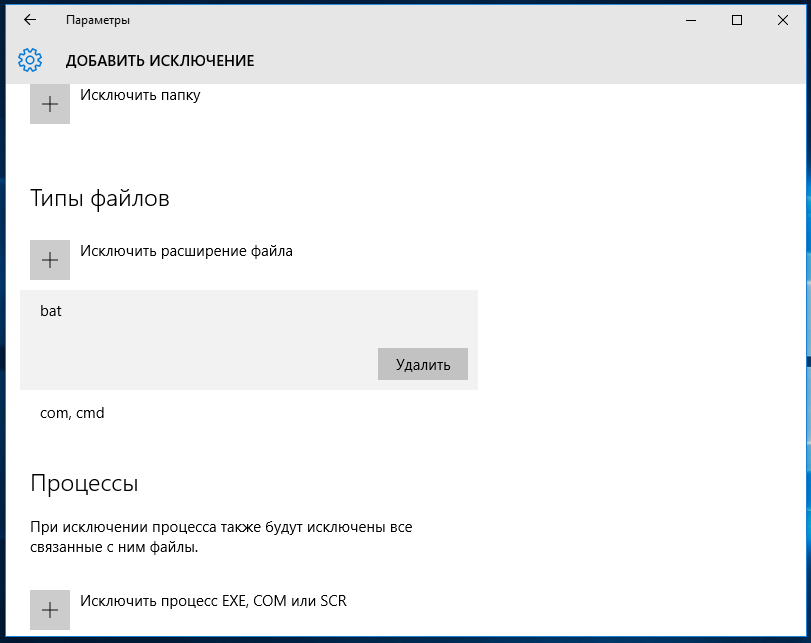Remove bat extension with Удалить button

[423, 364]
